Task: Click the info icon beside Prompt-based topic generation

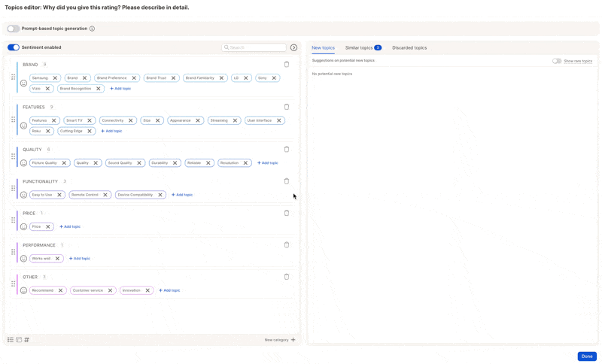Action: (x=92, y=29)
